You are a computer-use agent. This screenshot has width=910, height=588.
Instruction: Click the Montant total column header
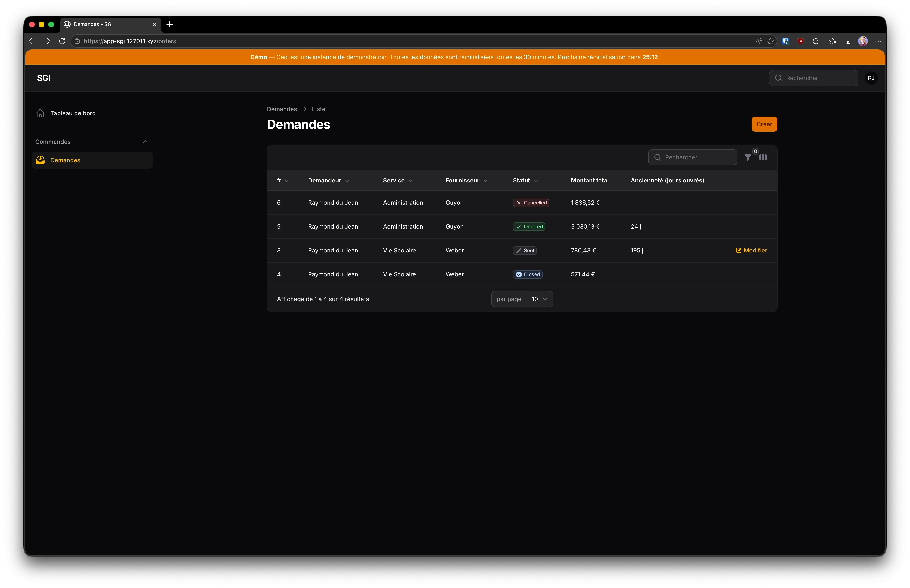[x=590, y=181]
